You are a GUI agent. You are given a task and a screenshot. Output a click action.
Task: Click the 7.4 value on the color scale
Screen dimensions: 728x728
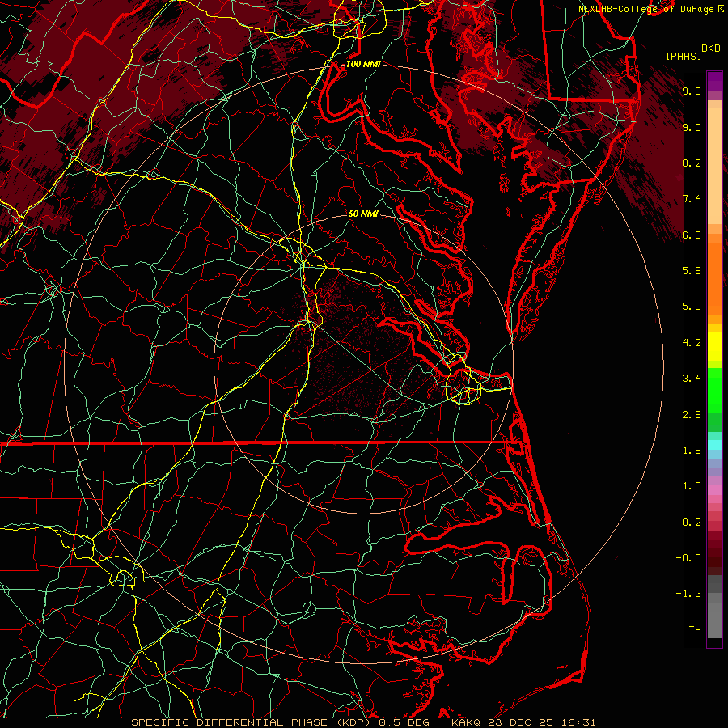tap(692, 199)
